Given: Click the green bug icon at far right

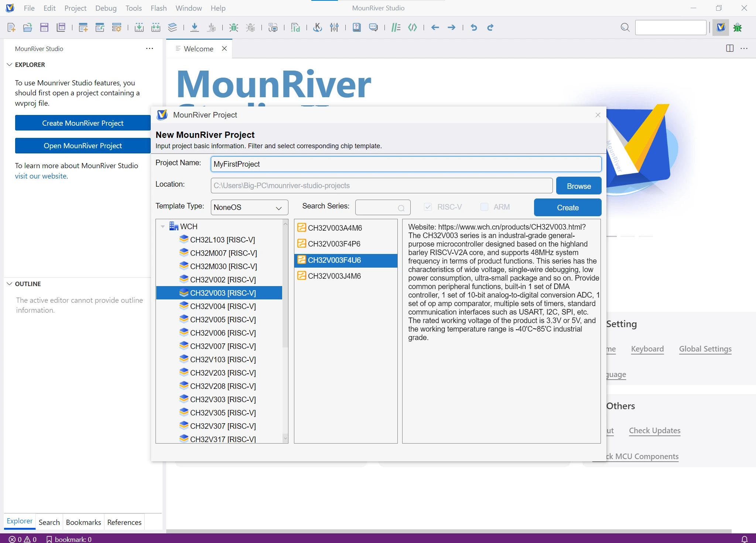Looking at the screenshot, I should click(x=738, y=27).
